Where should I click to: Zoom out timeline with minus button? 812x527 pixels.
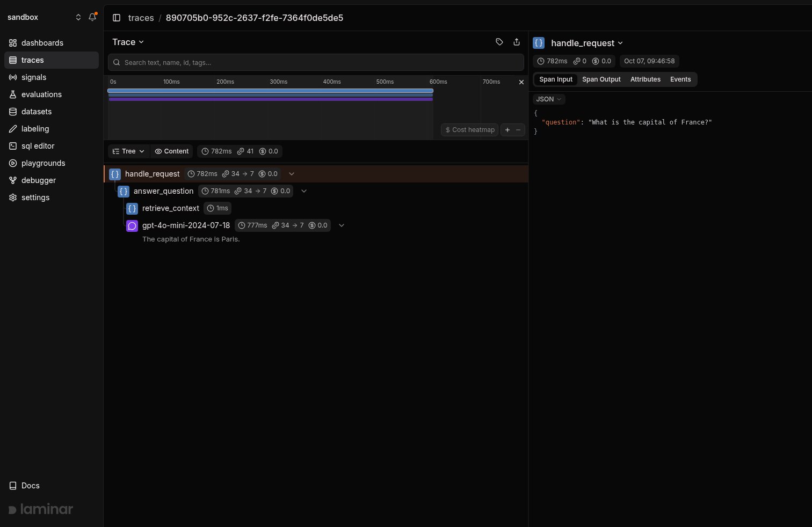pyautogui.click(x=518, y=130)
